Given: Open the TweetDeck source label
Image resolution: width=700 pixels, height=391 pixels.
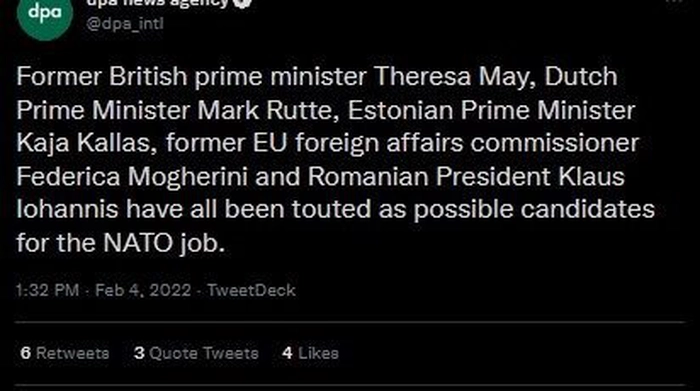Looking at the screenshot, I should pos(251,291).
